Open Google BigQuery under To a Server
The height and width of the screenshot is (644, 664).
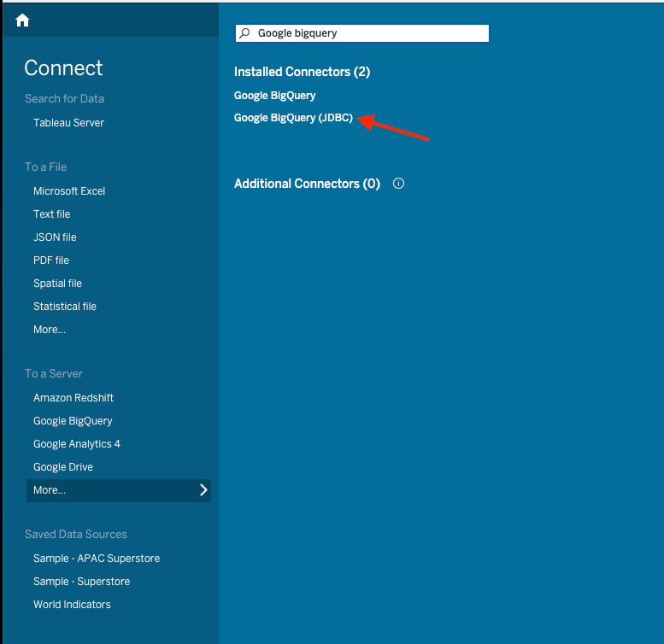pos(73,421)
